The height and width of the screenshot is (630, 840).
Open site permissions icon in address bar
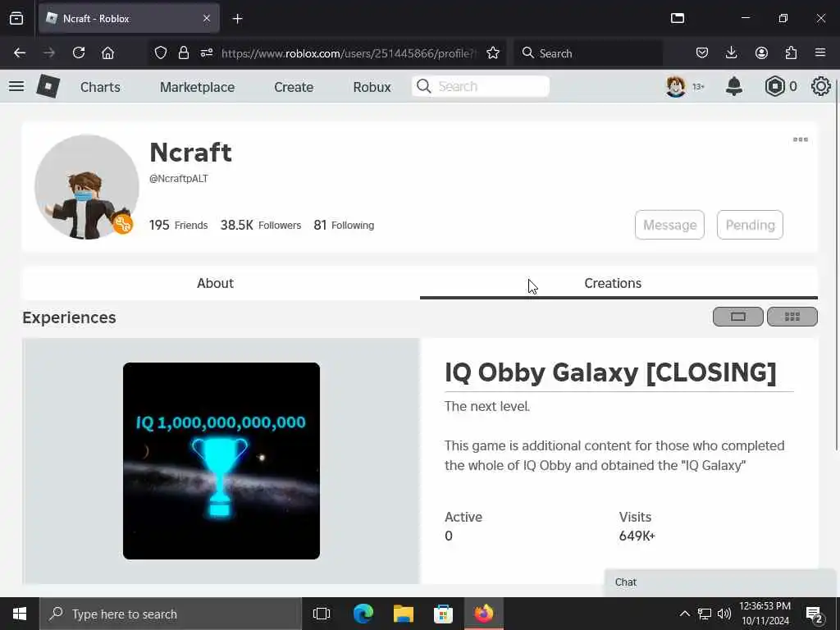tap(206, 53)
